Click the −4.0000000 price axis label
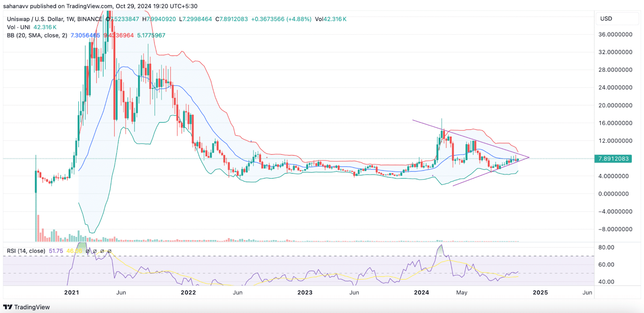Screen dimensions: 644x313 [x=615, y=211]
